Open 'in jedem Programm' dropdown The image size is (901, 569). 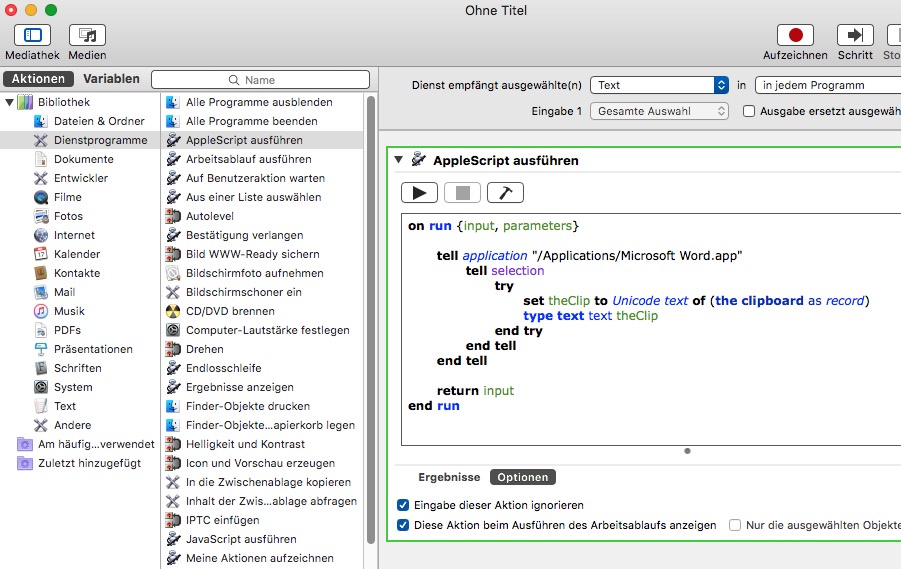pos(828,85)
